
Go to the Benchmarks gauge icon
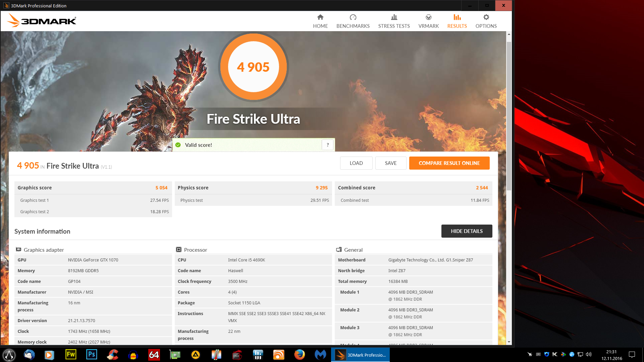tap(353, 17)
